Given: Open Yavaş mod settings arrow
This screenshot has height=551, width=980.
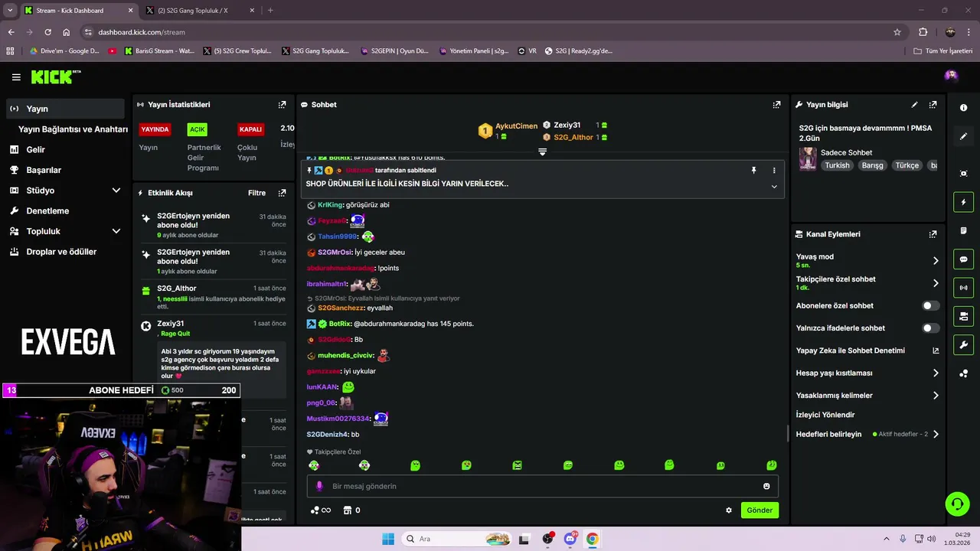Looking at the screenshot, I should tap(936, 261).
